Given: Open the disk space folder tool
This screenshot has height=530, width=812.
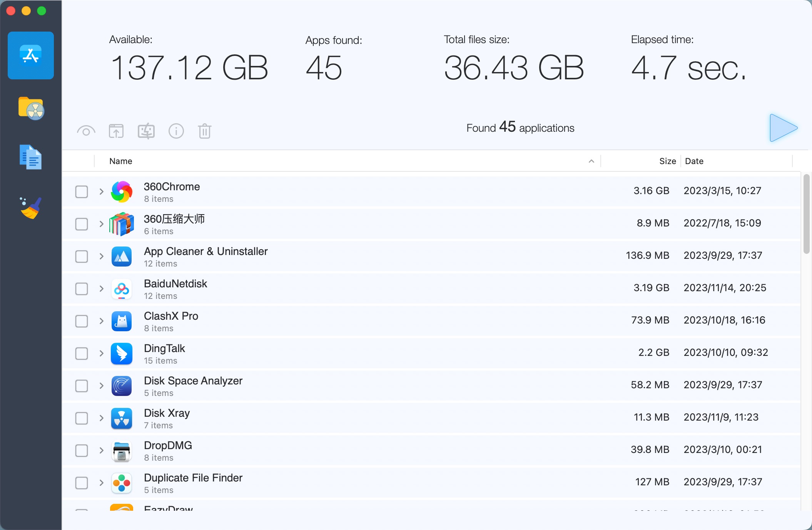Looking at the screenshot, I should click(x=31, y=108).
